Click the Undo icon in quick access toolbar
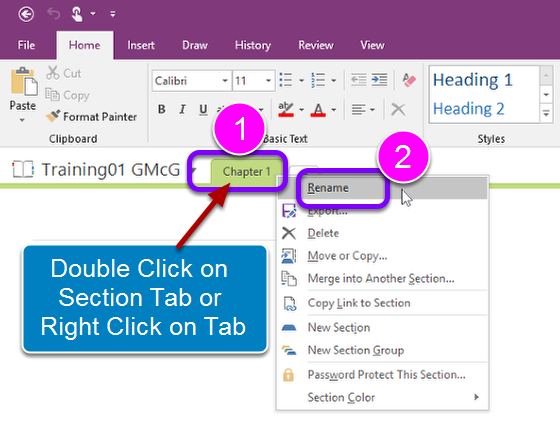The width and height of the screenshot is (560, 441). (x=54, y=14)
